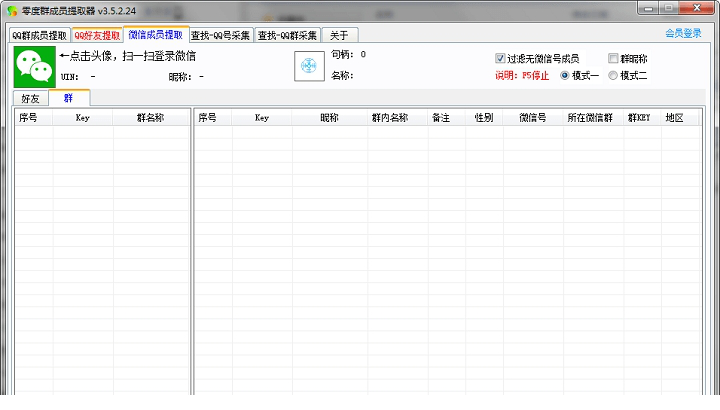Click the 性别 column header
Image resolution: width=720 pixels, height=410 pixels.
484,118
